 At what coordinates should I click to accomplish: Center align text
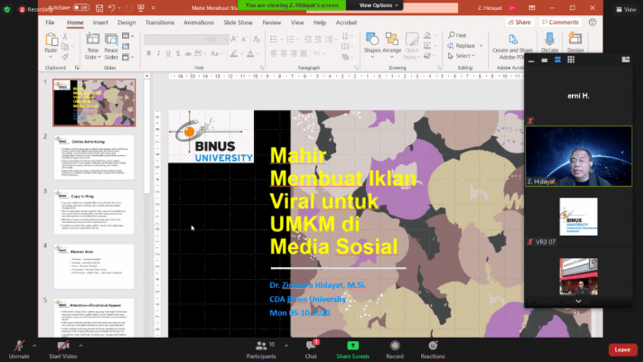coord(284,53)
